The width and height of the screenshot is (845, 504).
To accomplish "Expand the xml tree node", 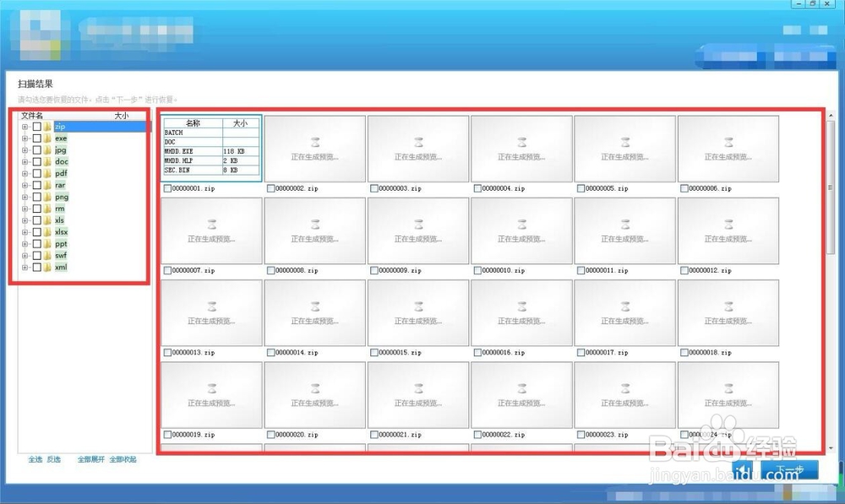I will pyautogui.click(x=25, y=267).
